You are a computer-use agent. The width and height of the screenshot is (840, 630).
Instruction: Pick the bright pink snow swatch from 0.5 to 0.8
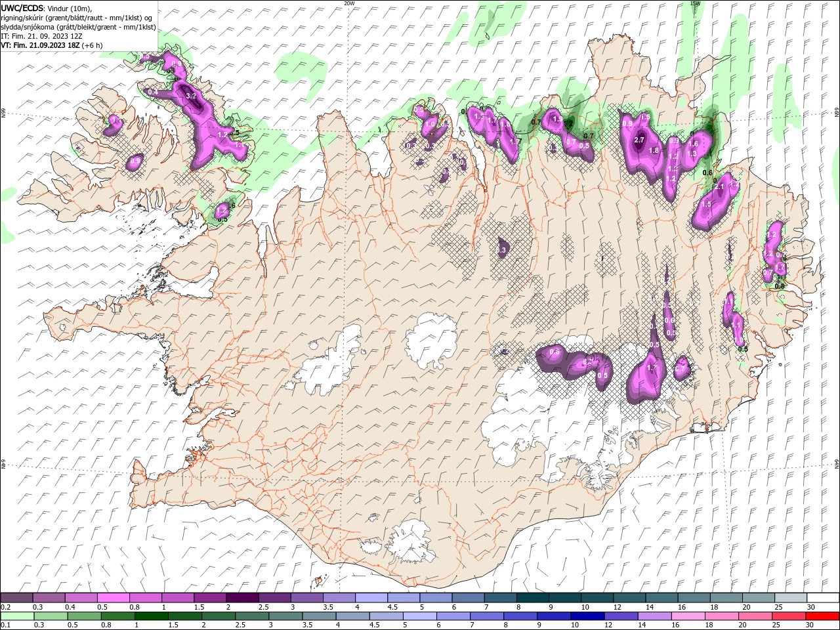click(113, 597)
